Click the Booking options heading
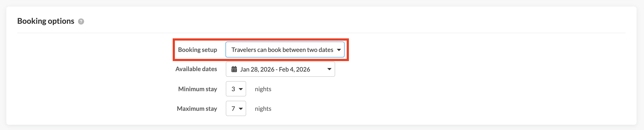Screen dimensions: 644x130 (45, 21)
